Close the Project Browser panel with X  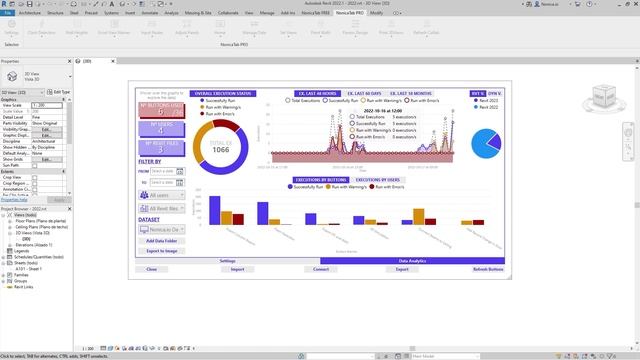pos(69,209)
